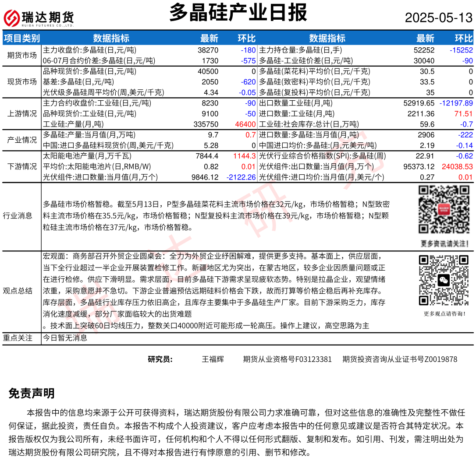Click researcher name 王福辉
This screenshot has height=458, width=476.
[213, 359]
